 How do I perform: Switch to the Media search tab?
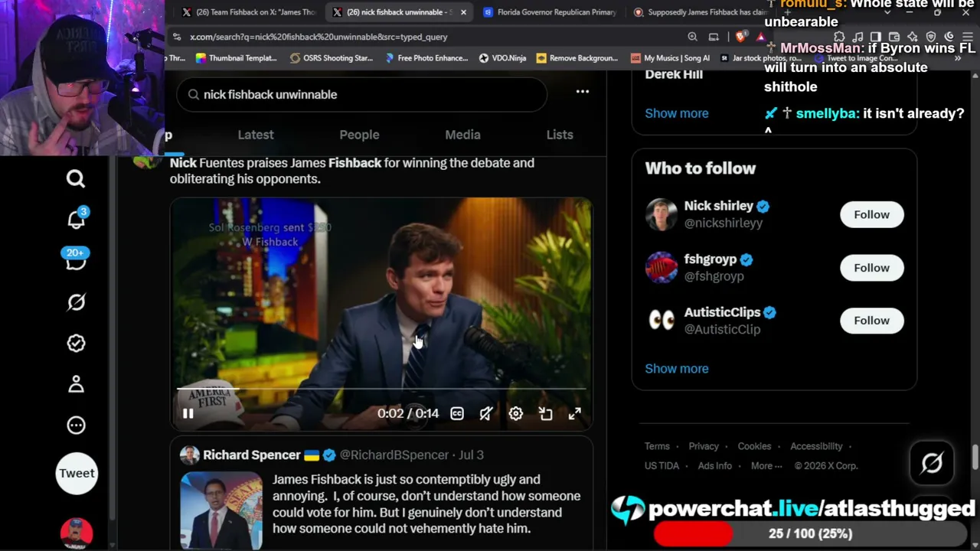462,135
